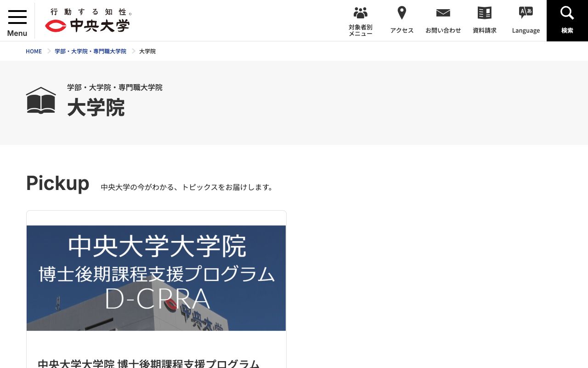Open the D-CPRA program banner image
Image resolution: width=588 pixels, height=368 pixels.
click(156, 278)
